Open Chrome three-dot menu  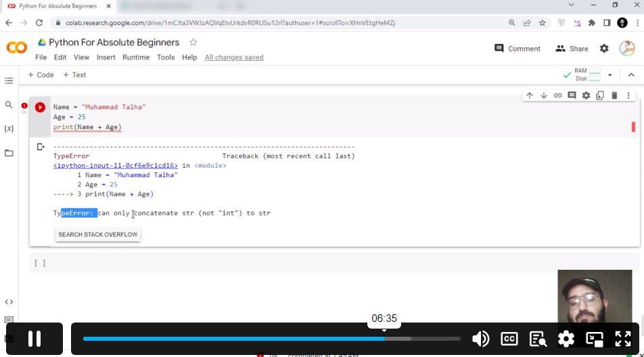point(638,23)
